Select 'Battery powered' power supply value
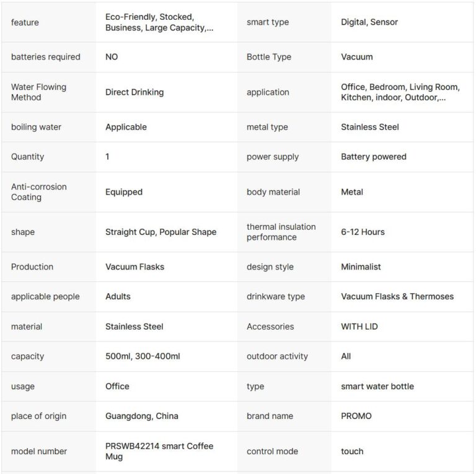This screenshot has height=474, width=476. coord(374,157)
